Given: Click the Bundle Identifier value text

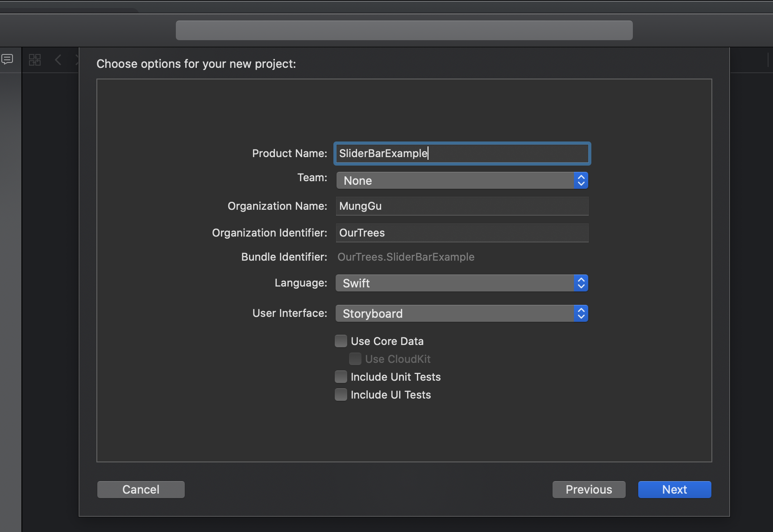Looking at the screenshot, I should [406, 257].
